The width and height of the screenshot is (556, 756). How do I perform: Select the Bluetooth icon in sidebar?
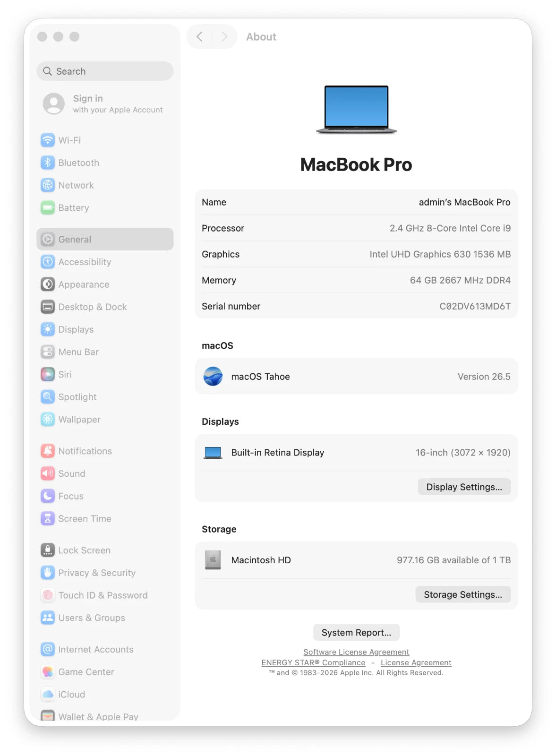(x=48, y=163)
